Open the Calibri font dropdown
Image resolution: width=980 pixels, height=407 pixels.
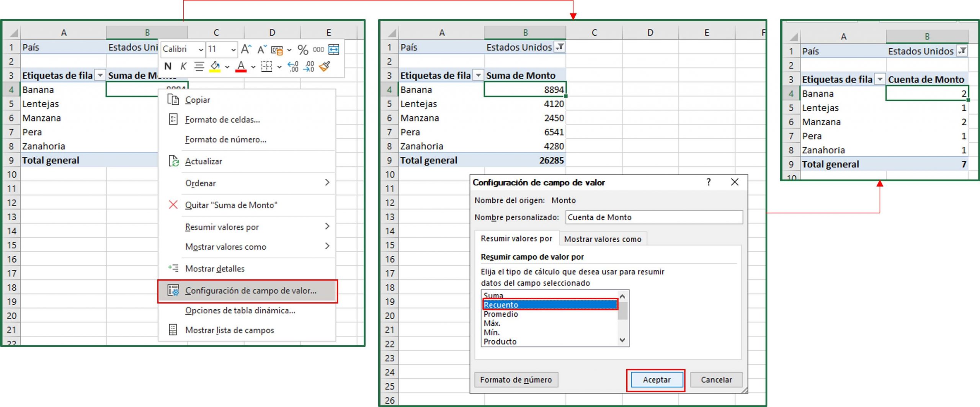click(201, 49)
